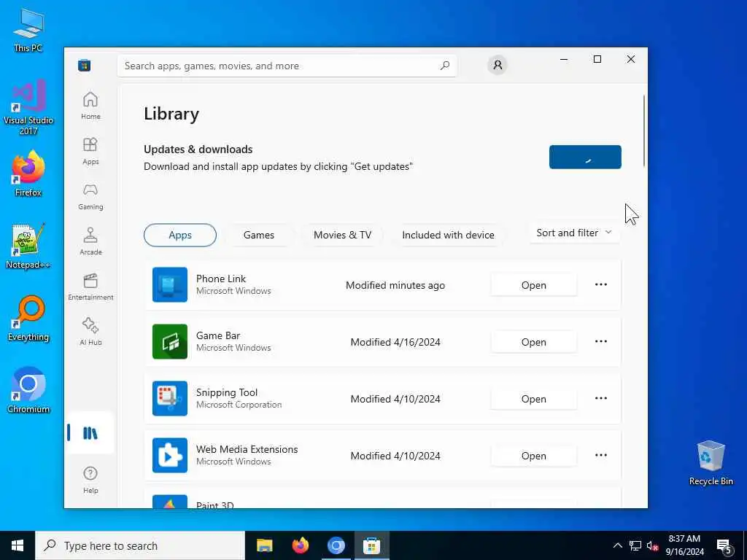747x560 pixels.
Task: Open more options for Snipping Tool
Action: click(601, 398)
